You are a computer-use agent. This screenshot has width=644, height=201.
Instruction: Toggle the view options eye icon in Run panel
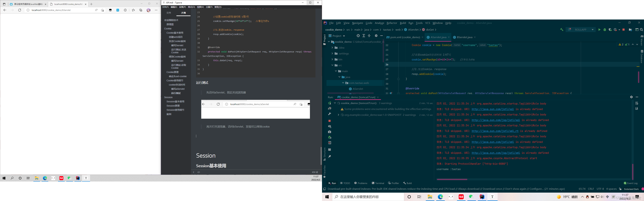(330, 127)
